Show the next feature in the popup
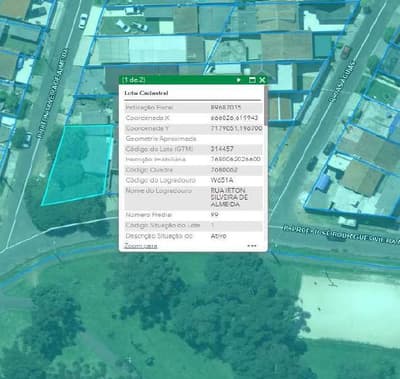400x379 pixels. [x=239, y=80]
